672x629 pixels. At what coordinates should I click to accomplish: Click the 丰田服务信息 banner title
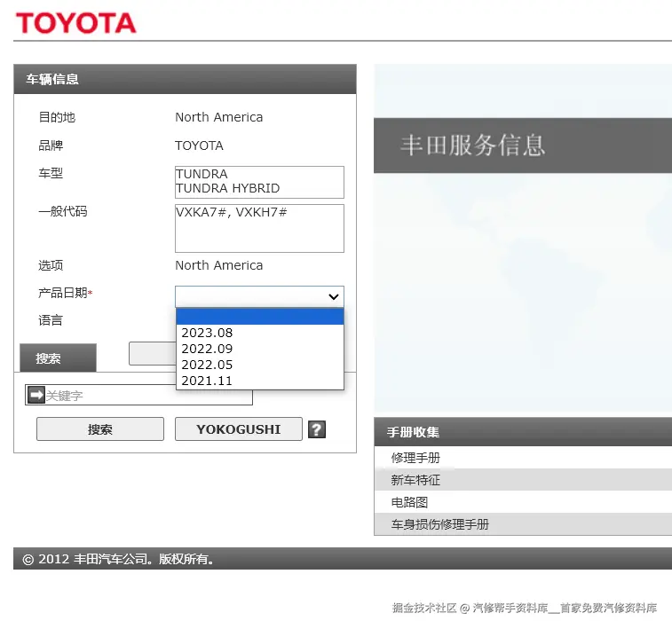[x=473, y=145]
